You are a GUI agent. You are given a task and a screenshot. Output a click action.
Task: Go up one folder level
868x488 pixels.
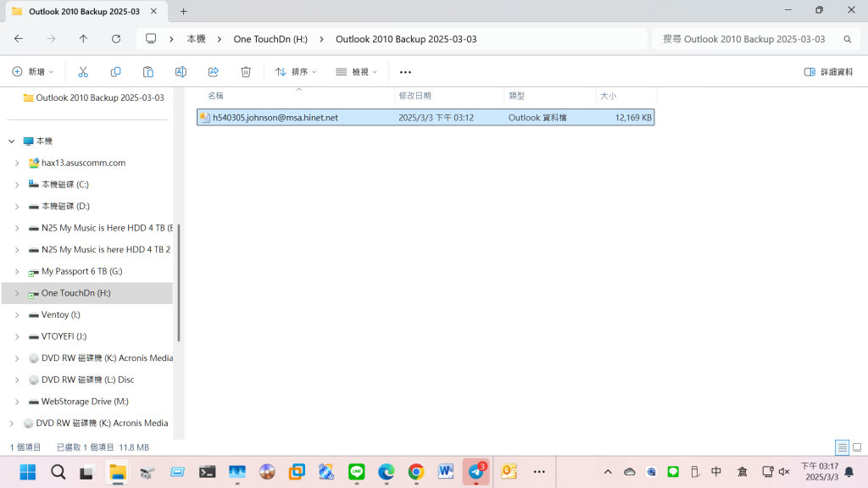tap(83, 39)
